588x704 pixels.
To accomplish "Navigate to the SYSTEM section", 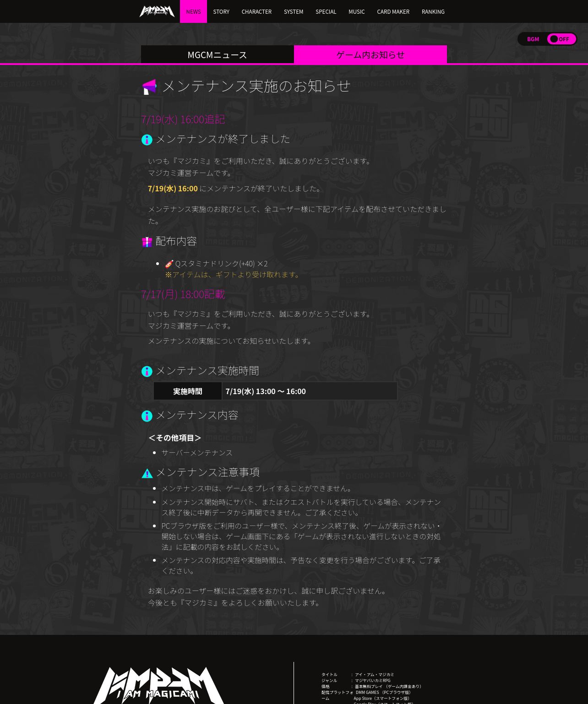I will 294,11.
